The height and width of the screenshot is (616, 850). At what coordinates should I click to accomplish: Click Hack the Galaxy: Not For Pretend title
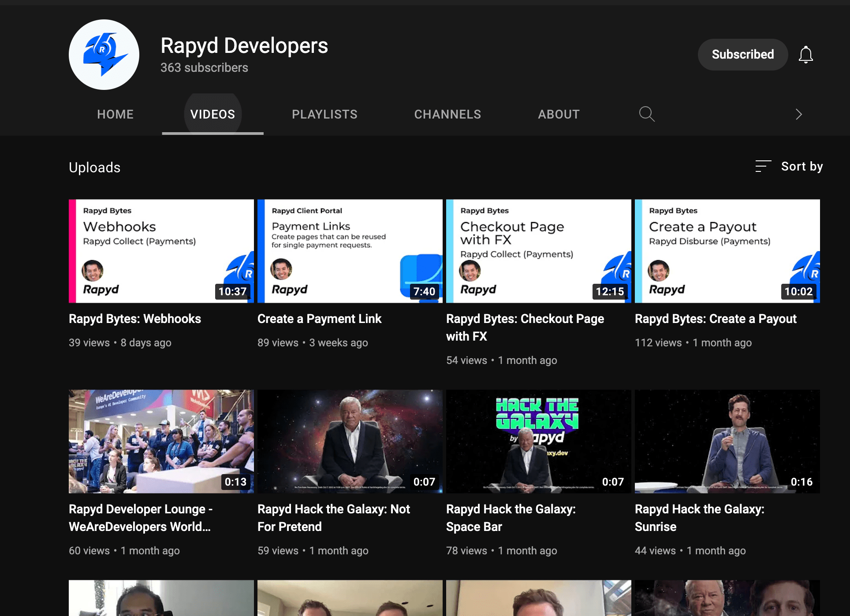pyautogui.click(x=333, y=518)
